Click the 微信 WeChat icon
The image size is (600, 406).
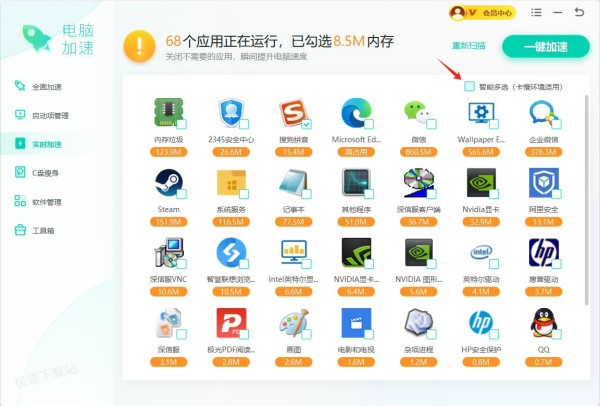[419, 112]
